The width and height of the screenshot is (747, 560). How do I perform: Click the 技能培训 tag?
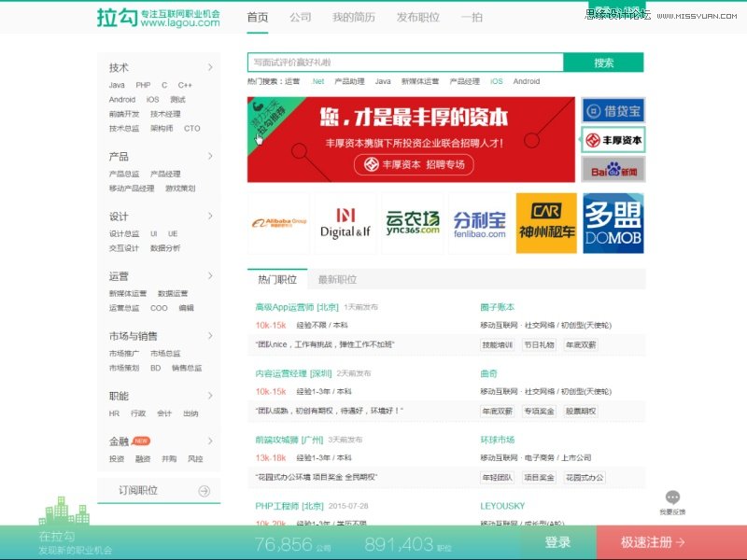[x=497, y=344]
